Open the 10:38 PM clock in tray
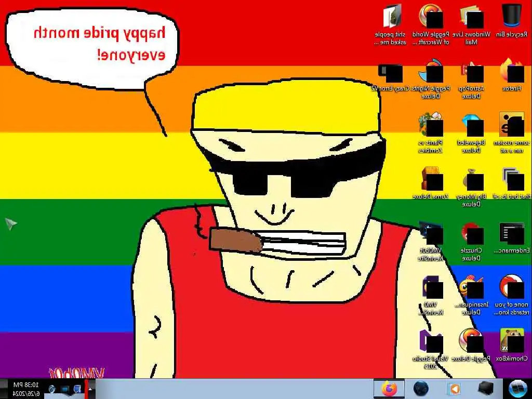Screen dimensions: 532x399 [x=26, y=389]
